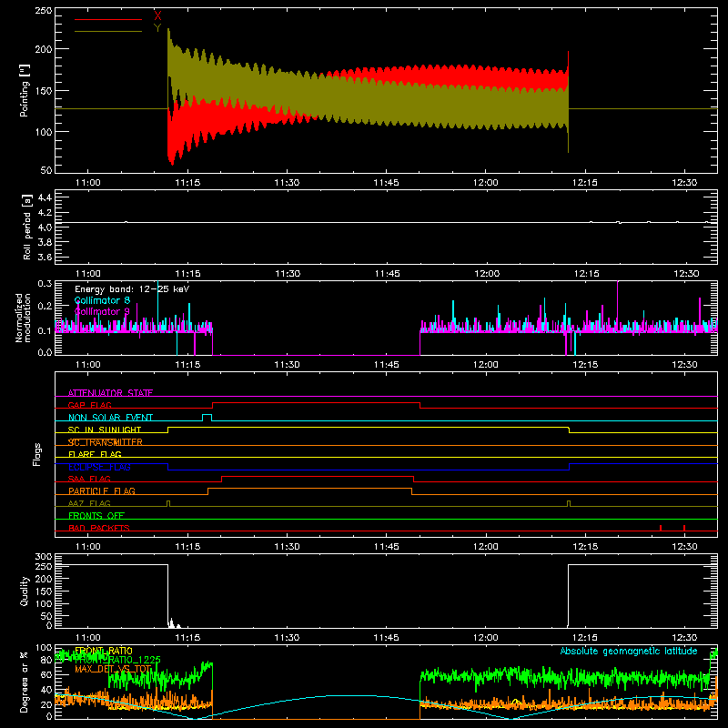Select the FLARE_FLAG label
Image resolution: width=728 pixels, height=728 pixels.
coord(95,454)
